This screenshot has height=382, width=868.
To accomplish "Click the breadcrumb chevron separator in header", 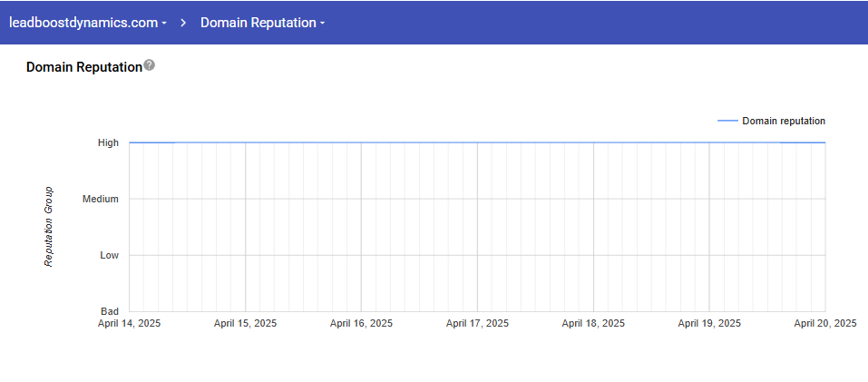I will click(183, 23).
